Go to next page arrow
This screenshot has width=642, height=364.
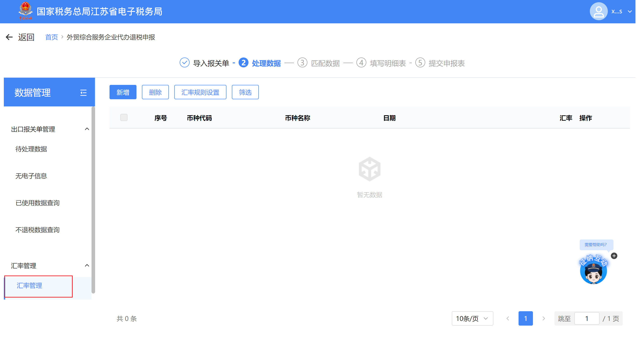click(x=544, y=318)
